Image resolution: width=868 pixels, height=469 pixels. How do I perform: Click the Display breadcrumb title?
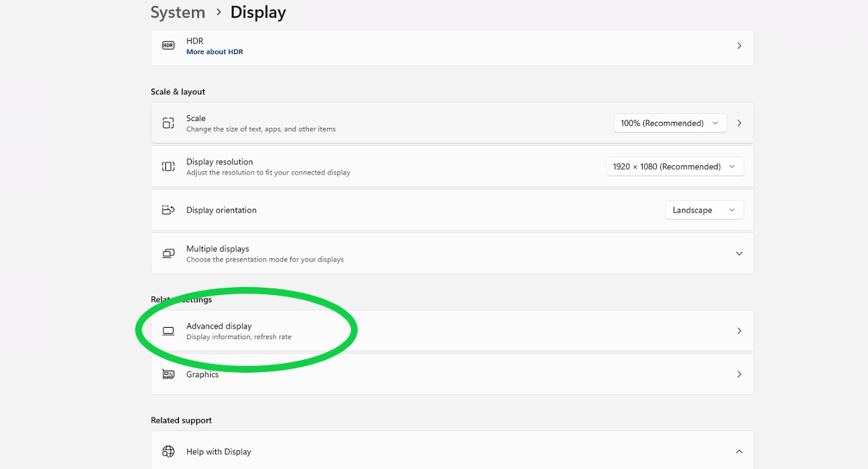258,12
